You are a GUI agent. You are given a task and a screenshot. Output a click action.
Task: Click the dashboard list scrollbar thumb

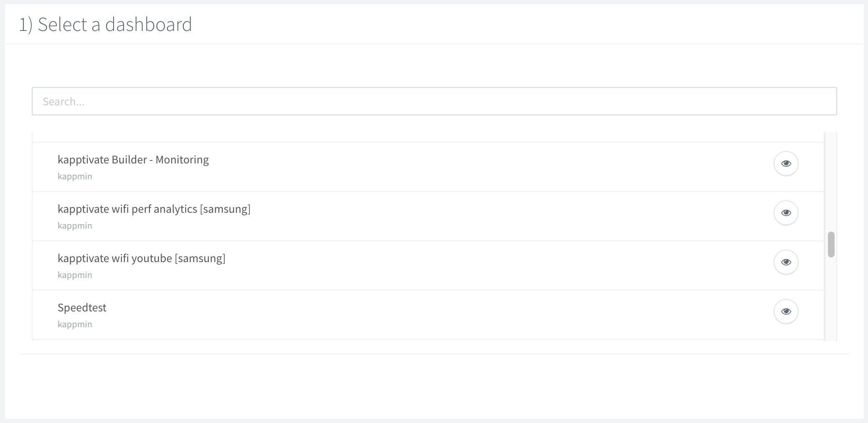831,245
